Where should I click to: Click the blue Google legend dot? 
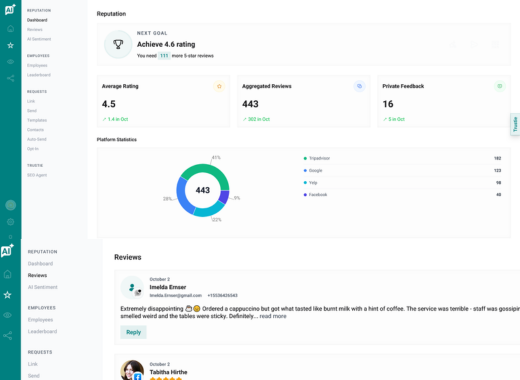305,171
